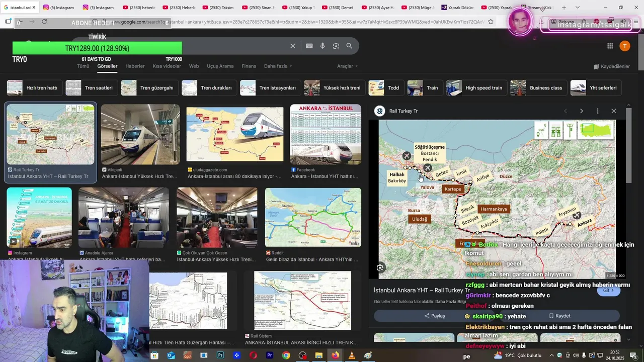Close the image preview panel
This screenshot has height=362, width=644.
[613, 111]
